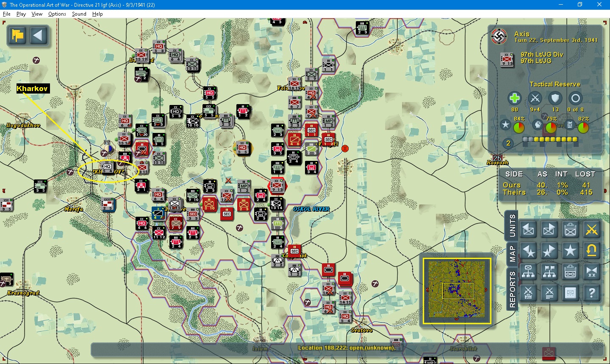The width and height of the screenshot is (610, 364).
Task: Click the next formation star icon
Action: pyautogui.click(x=549, y=251)
